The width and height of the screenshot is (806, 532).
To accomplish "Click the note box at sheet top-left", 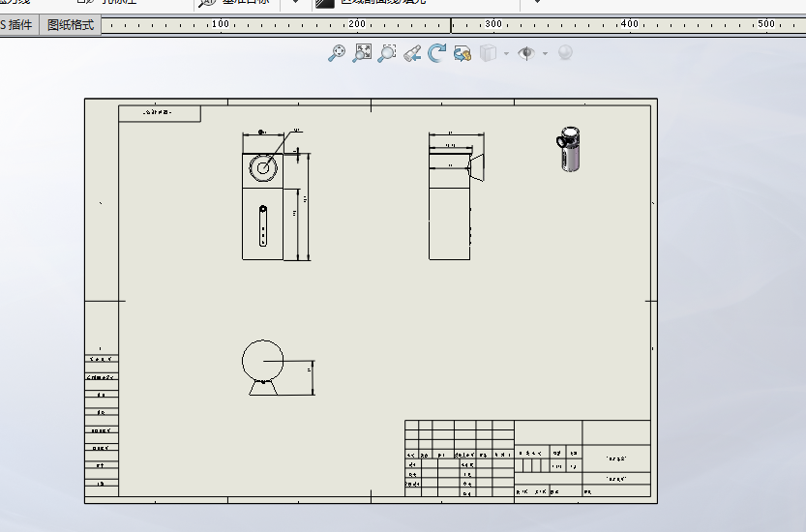I will click(x=160, y=113).
